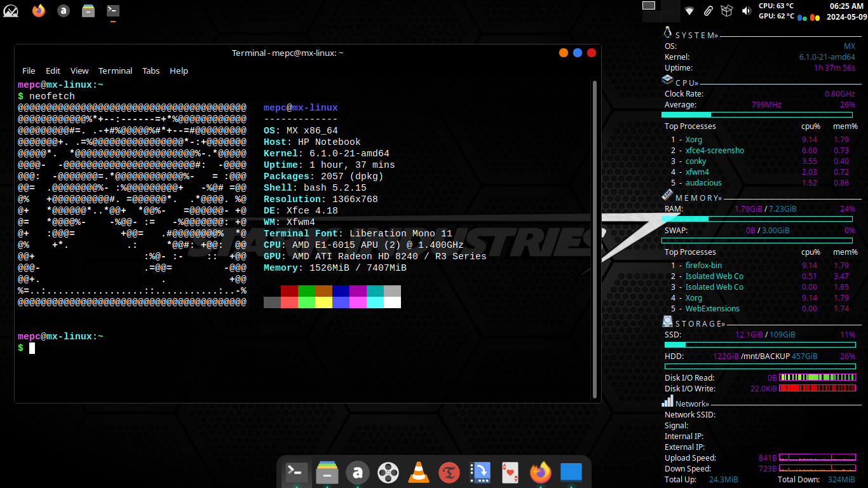Open the video converter icon in dock
This screenshot has width=868, height=488.
click(480, 472)
